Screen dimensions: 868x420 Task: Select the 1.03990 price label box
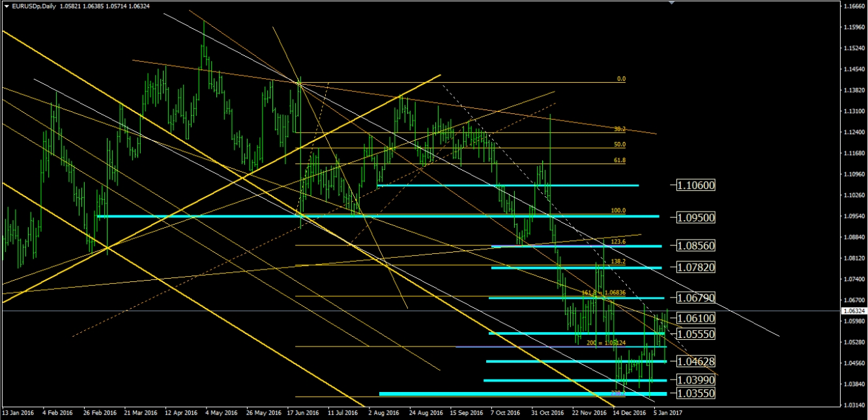tap(696, 380)
